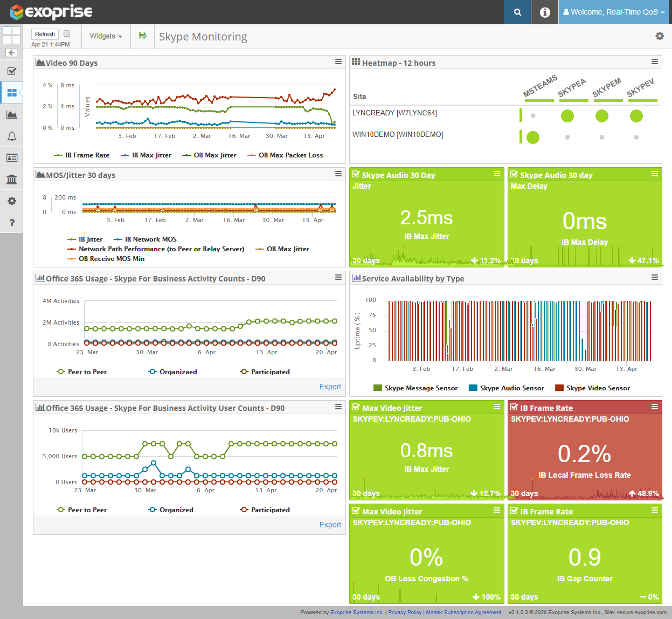Open settings gear icon in sidebar
This screenshot has height=619, width=672.
(x=11, y=201)
